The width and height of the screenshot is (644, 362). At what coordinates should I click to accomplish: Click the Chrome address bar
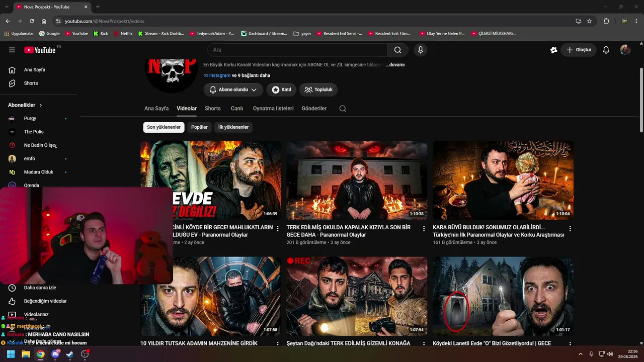coord(318,21)
